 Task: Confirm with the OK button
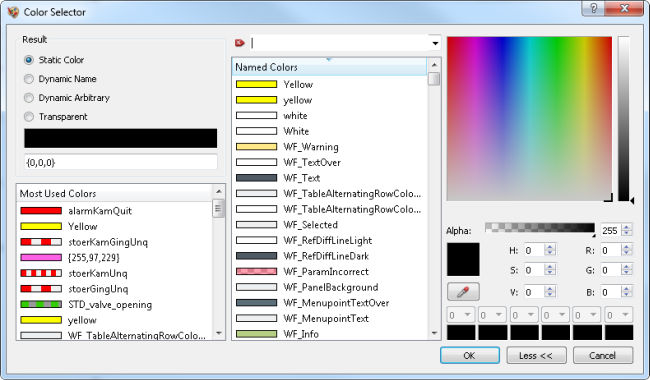pyautogui.click(x=470, y=356)
